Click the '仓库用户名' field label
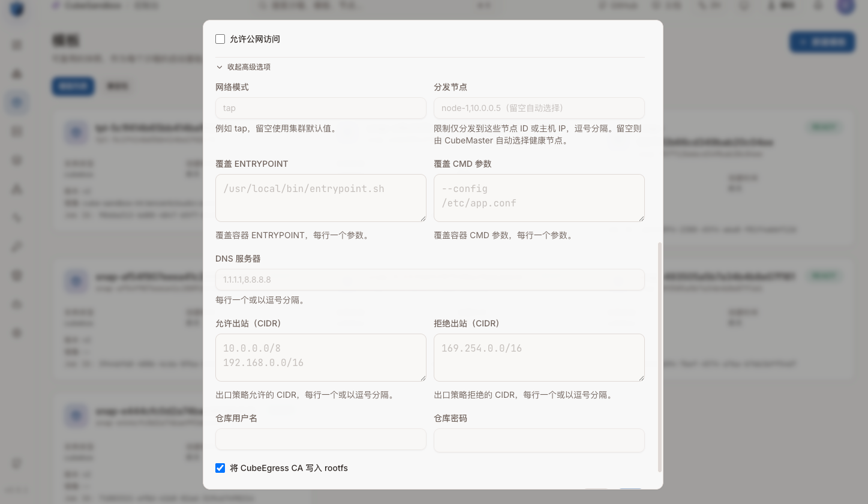Screen dimensions: 868x504 (x=236, y=418)
